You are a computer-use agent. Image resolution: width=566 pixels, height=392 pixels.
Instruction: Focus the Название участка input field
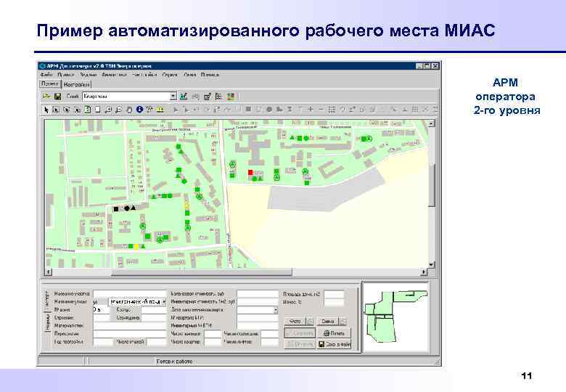[130, 294]
